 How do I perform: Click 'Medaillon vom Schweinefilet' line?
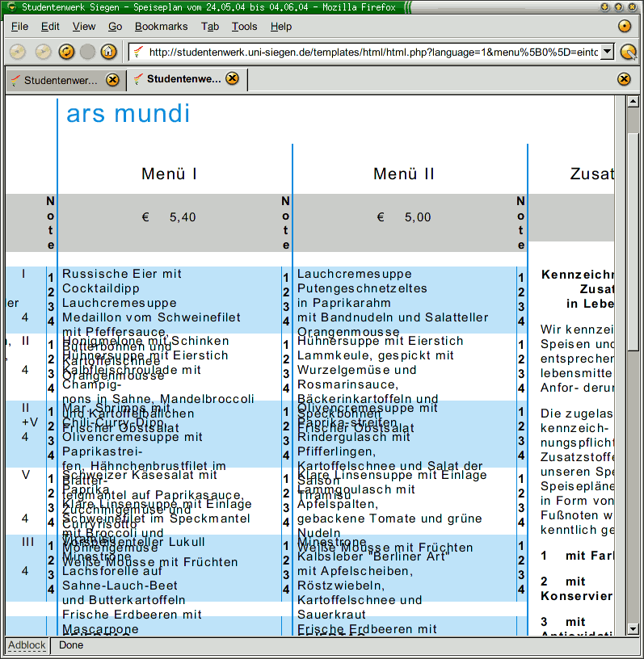point(151,317)
